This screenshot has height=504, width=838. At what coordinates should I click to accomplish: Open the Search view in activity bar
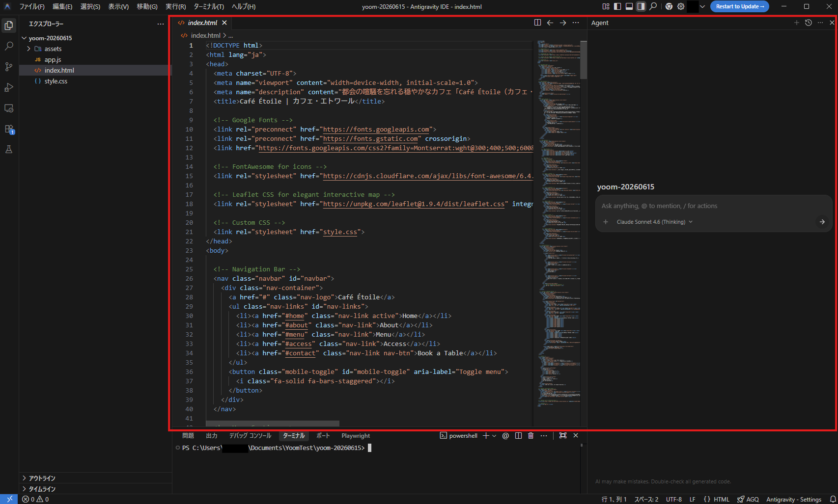coord(9,46)
